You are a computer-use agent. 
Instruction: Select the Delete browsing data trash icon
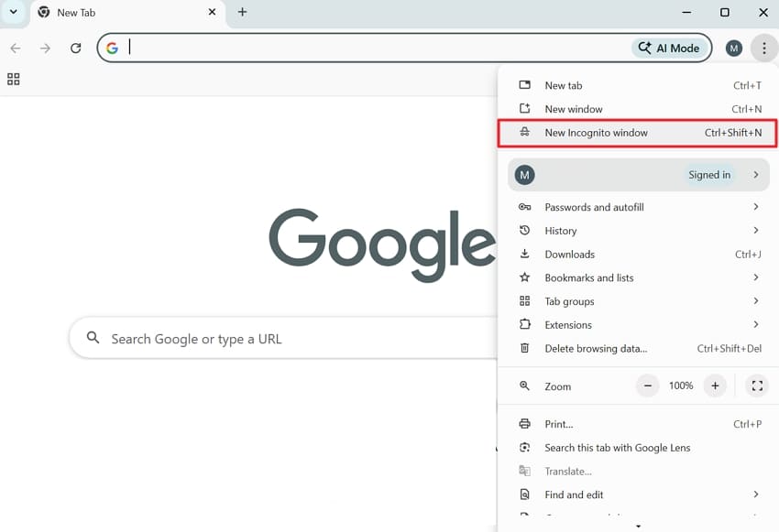click(524, 349)
